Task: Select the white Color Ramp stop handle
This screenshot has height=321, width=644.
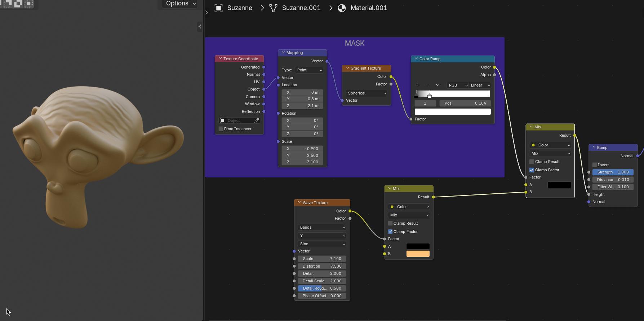Action: (429, 95)
